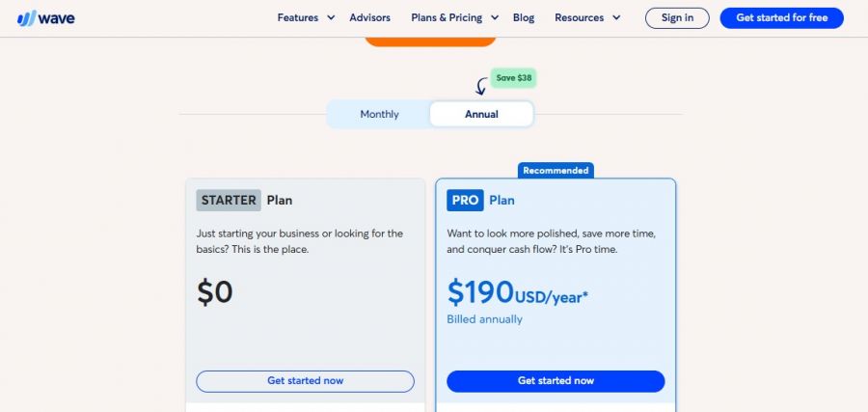868x412 pixels.
Task: Click Get started for free button
Action: [x=781, y=17]
